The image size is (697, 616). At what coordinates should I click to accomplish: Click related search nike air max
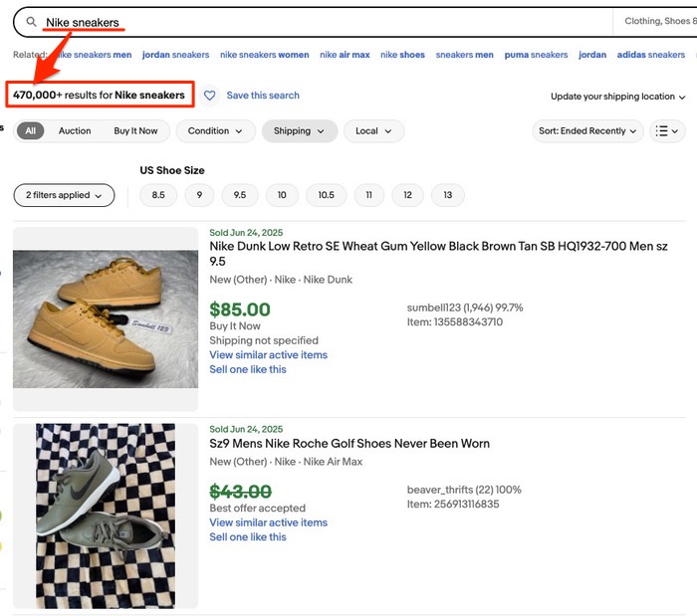[x=345, y=55]
